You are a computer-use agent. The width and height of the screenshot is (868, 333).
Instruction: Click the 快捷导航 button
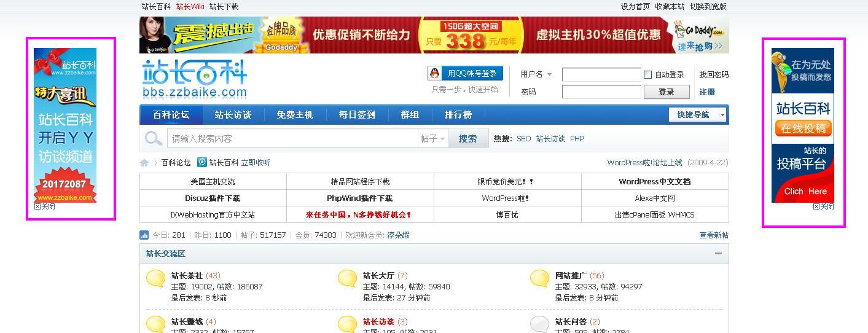pyautogui.click(x=693, y=115)
